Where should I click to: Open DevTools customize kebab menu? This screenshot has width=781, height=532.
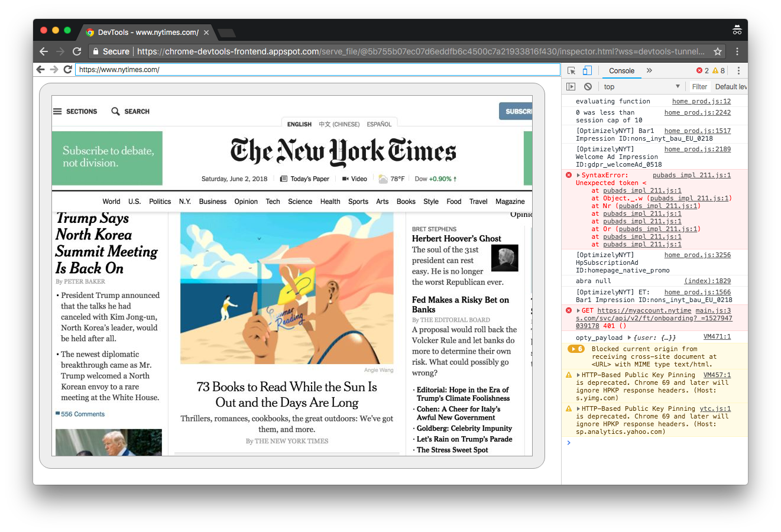[738, 70]
